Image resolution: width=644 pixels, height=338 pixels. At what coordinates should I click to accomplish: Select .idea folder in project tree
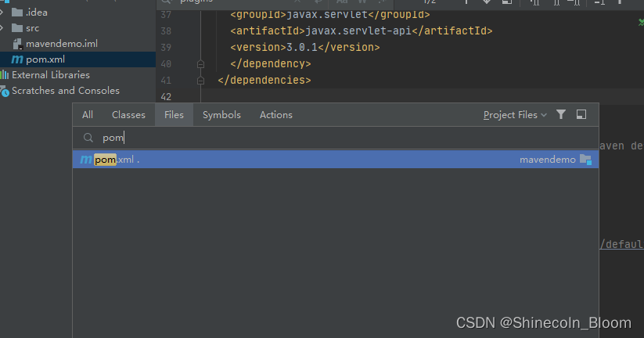[x=37, y=13]
